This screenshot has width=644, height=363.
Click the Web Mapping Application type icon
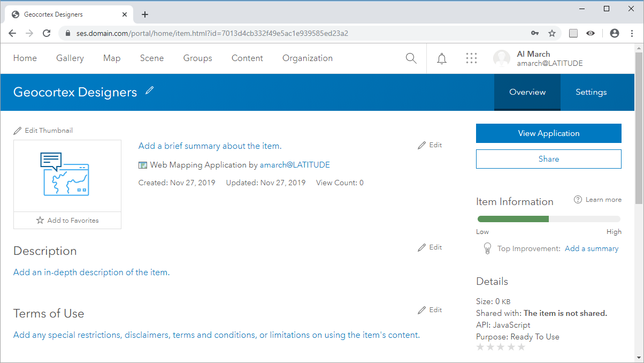pos(143,165)
